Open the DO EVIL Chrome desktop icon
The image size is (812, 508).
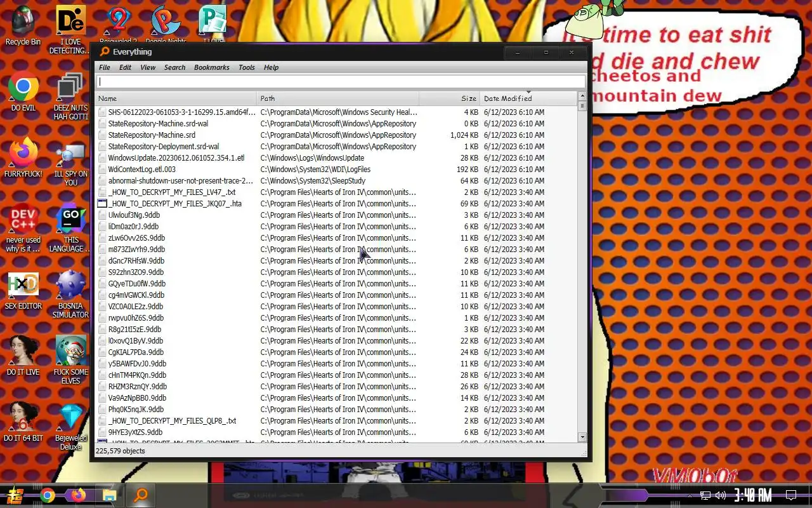(23, 92)
